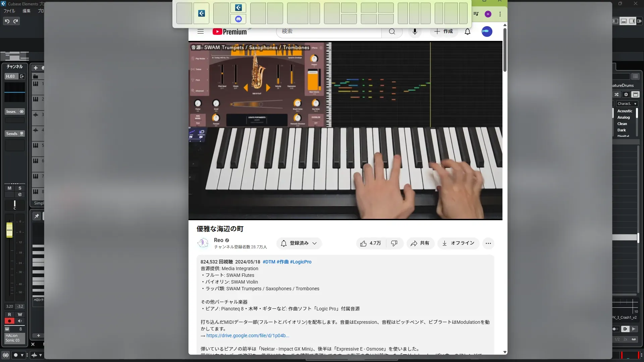644x362 pixels.
Task: Expand the Inserts section of channel
Action: pyautogui.click(x=11, y=112)
